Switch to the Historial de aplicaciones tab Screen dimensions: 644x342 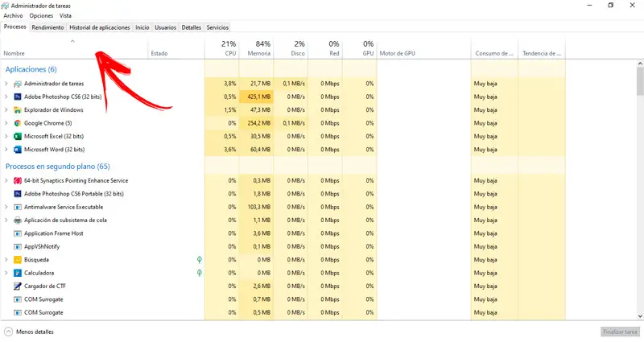pyautogui.click(x=99, y=27)
